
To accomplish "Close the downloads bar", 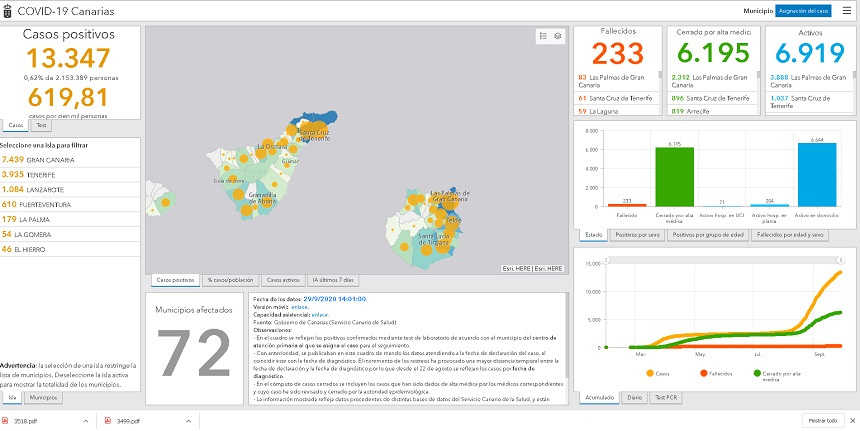I will coord(849,421).
